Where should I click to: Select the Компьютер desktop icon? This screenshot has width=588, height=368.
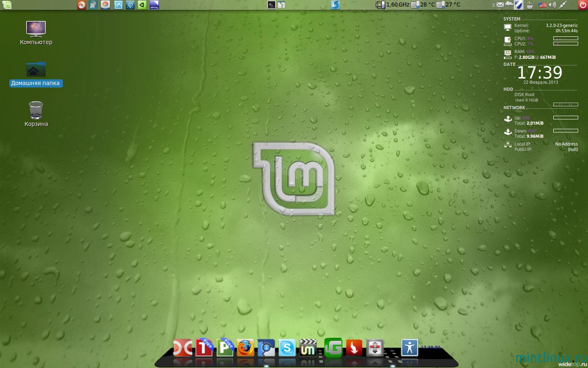click(x=36, y=33)
